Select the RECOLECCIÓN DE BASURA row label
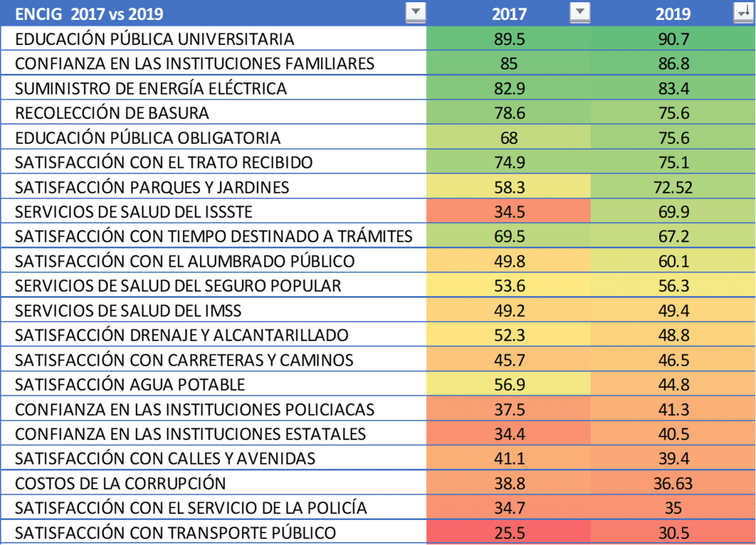The image size is (756, 545). 112,113
